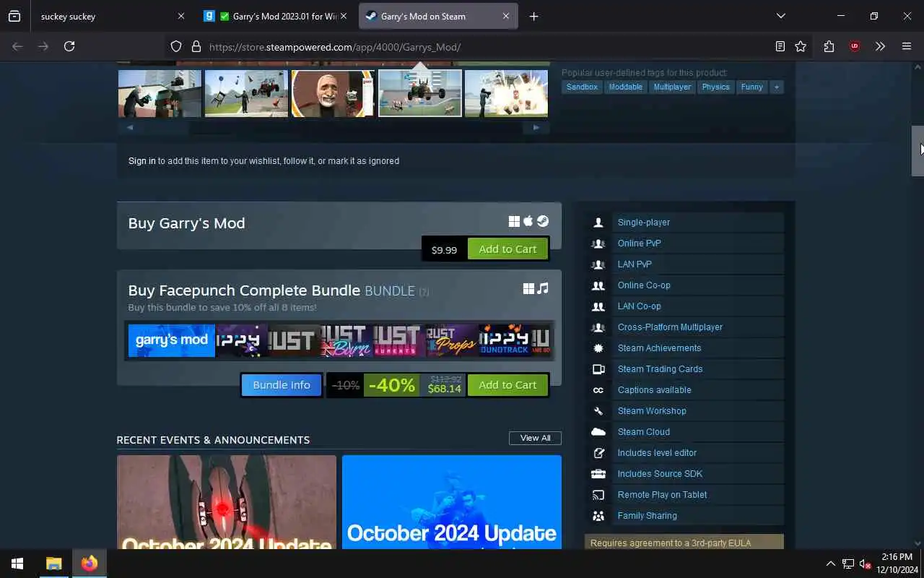Click the Family Sharing icon
The image size is (924, 578).
pos(598,516)
